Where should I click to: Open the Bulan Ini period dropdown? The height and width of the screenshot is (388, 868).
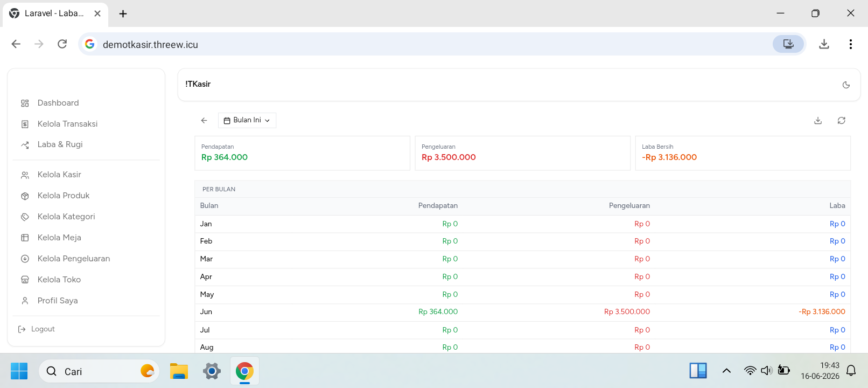click(247, 120)
